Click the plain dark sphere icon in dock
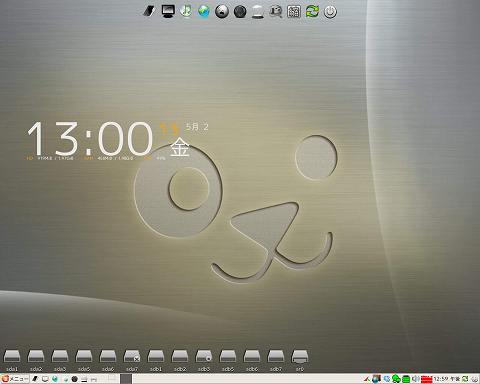Viewport: 480px width, 384px height. coord(240,12)
